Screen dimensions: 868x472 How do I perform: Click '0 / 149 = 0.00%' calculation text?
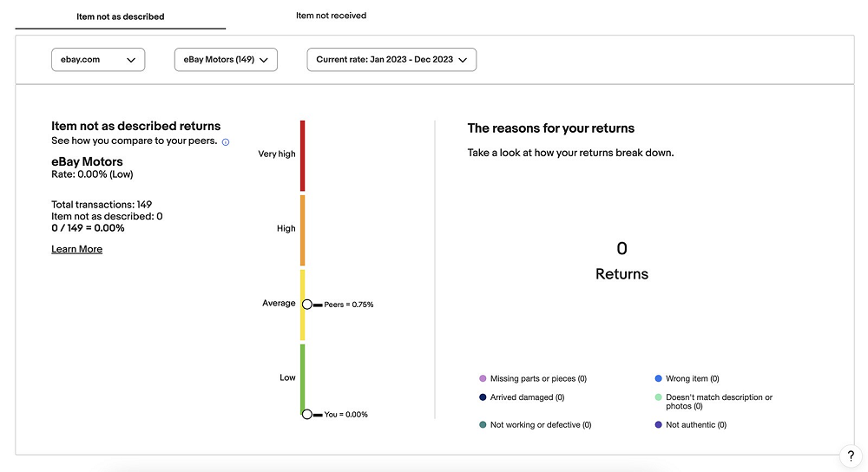tap(88, 228)
